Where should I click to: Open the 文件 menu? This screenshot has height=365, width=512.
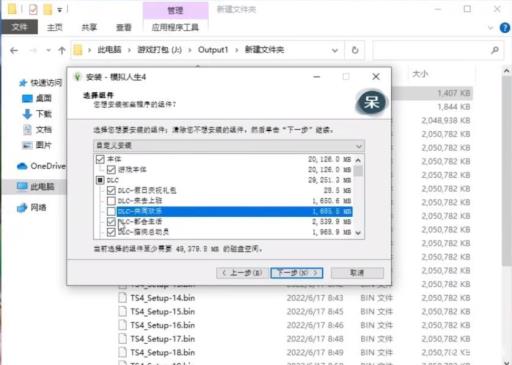coord(20,27)
